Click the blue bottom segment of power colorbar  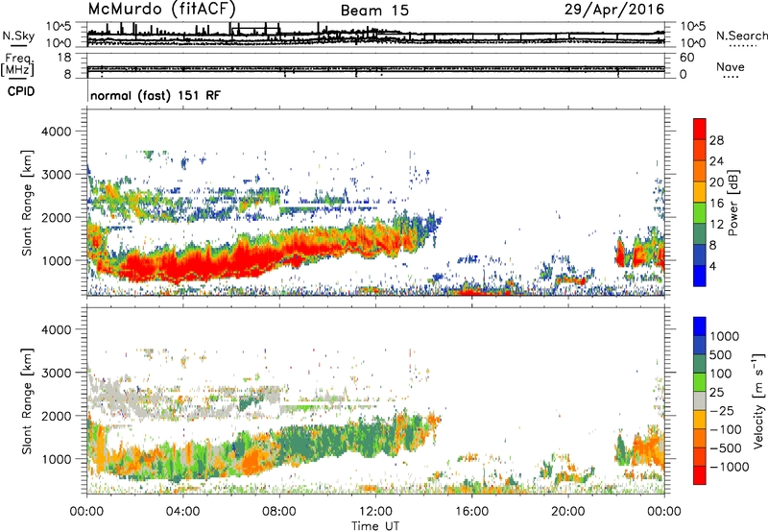point(700,276)
